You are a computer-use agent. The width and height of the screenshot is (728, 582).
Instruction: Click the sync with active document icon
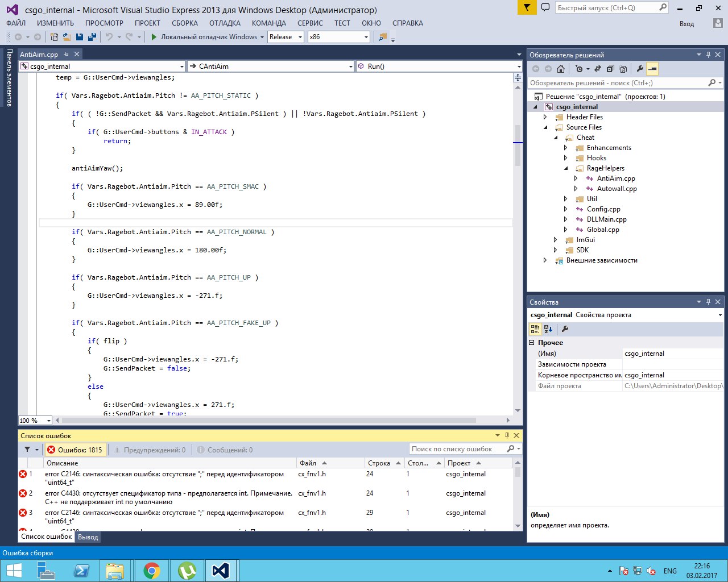[598, 69]
